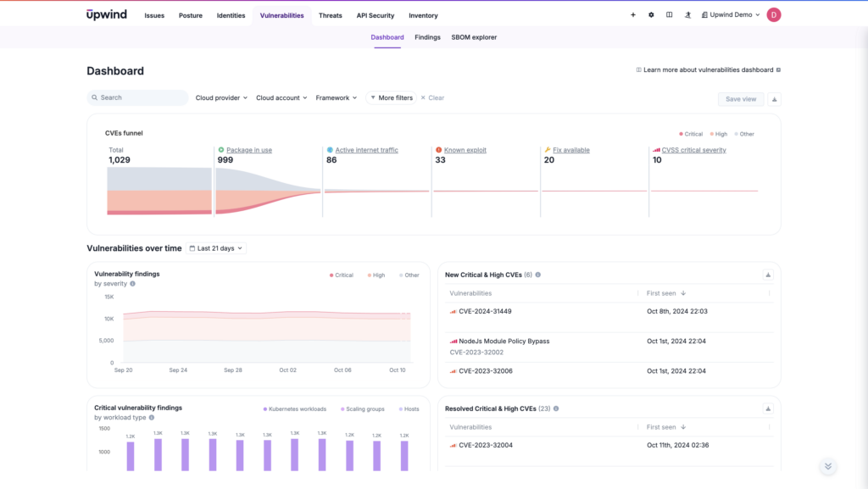Click the walkthrough figure icon near Upwind Demo

(x=688, y=14)
